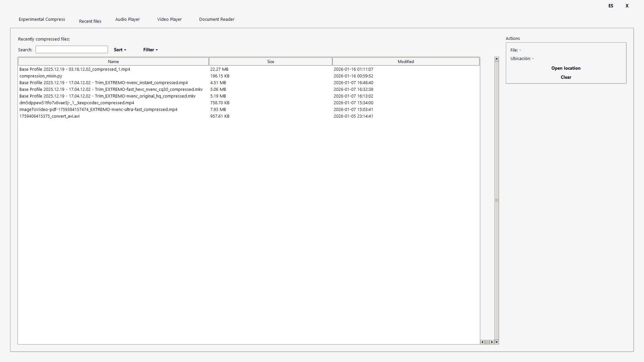Sort by the Size column header

(x=270, y=61)
